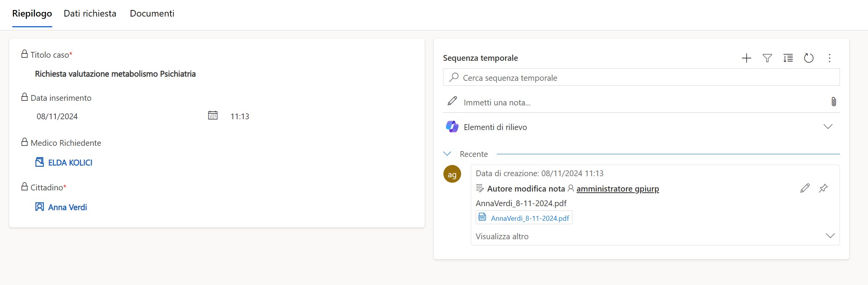This screenshot has height=285, width=868.
Task: Click the lock icon beside Medico Richiedente
Action: [25, 142]
